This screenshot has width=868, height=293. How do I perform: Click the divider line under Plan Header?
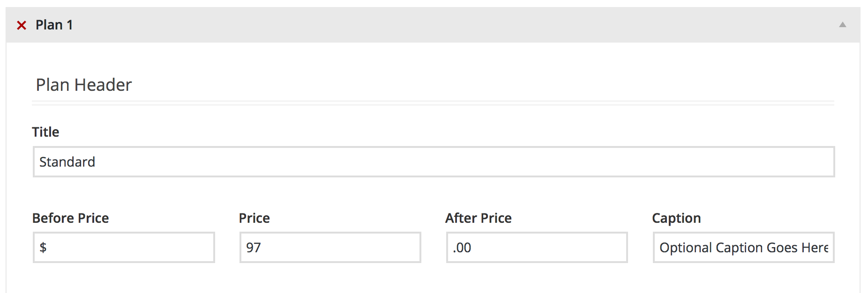[433, 103]
